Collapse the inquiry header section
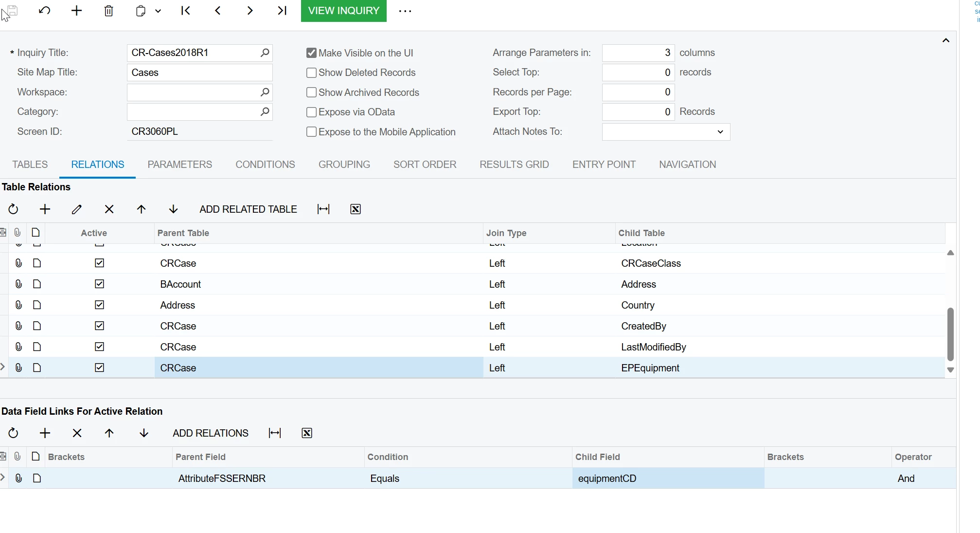 (x=945, y=40)
